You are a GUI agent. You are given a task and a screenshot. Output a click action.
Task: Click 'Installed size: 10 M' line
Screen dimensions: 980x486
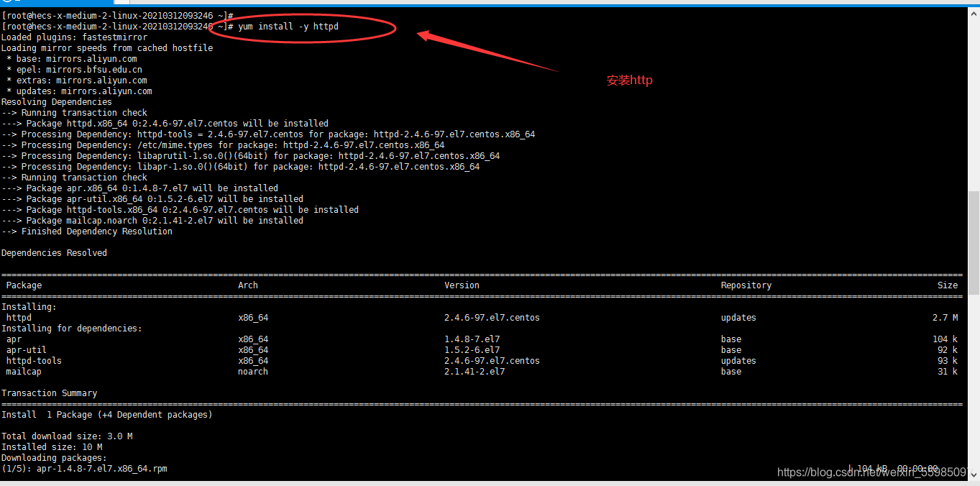point(52,447)
